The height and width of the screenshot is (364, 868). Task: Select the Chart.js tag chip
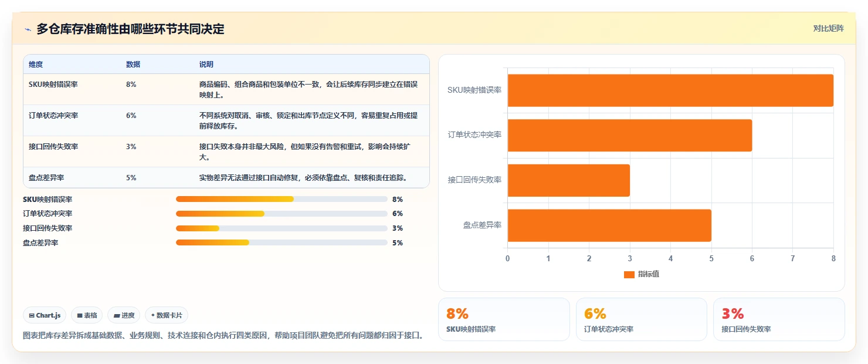(x=45, y=315)
